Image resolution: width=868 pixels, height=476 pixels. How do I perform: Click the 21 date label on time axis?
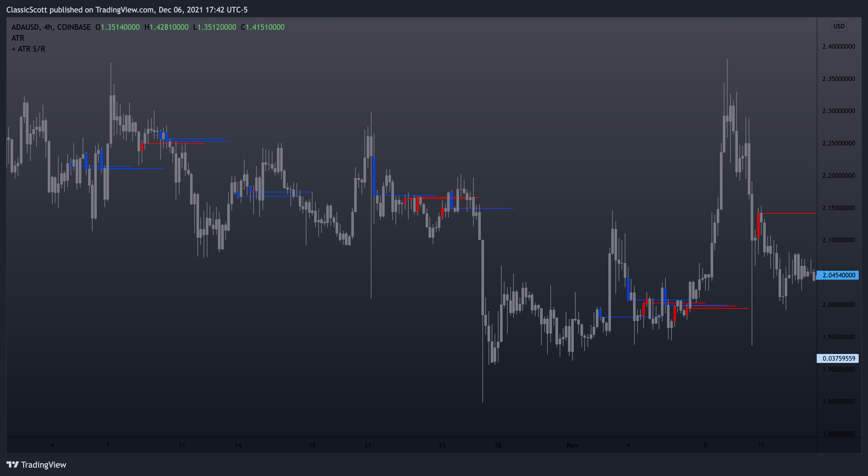click(368, 445)
